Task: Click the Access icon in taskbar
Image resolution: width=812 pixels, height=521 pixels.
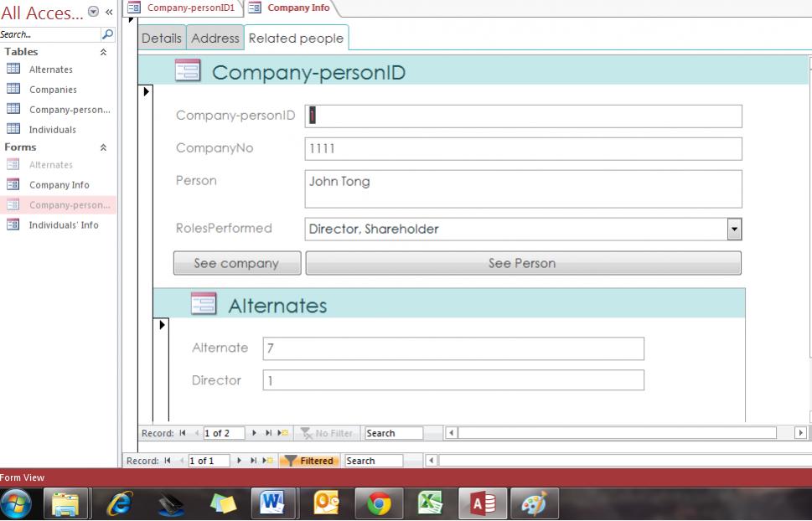Action: click(483, 504)
